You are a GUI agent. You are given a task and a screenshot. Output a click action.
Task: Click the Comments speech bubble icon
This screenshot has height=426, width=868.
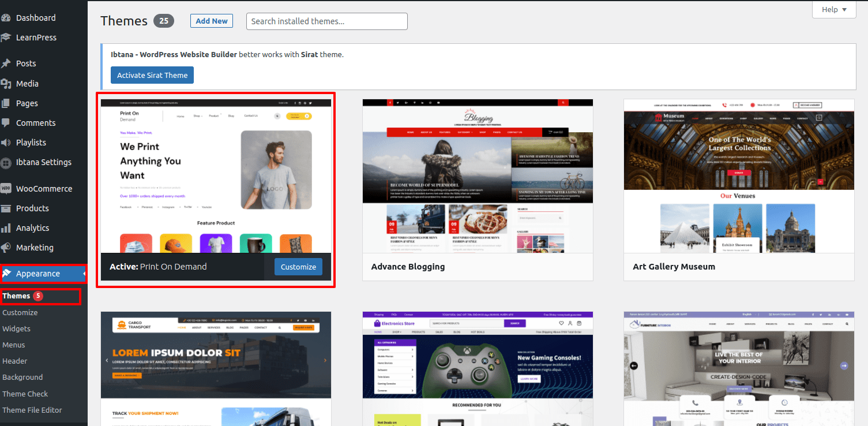coord(6,123)
